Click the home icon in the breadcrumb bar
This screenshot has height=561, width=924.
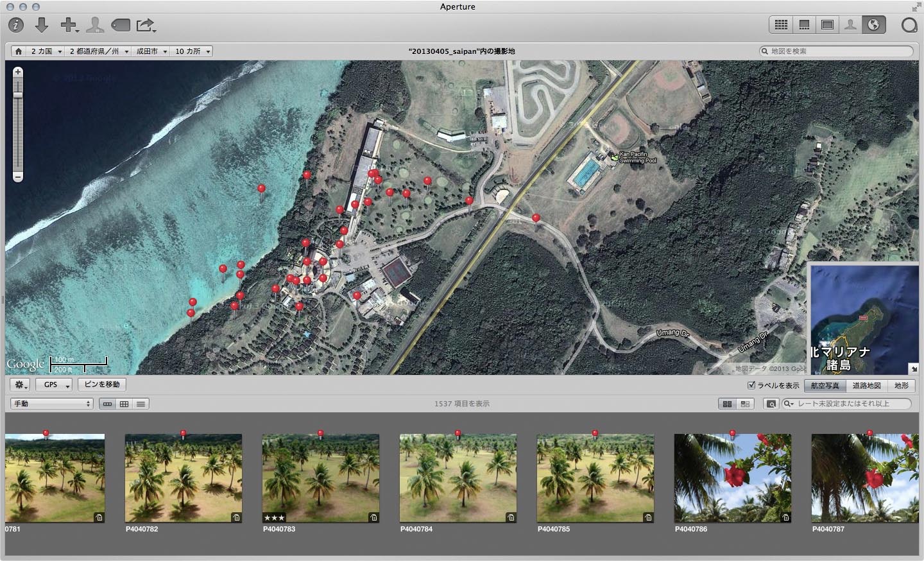pyautogui.click(x=18, y=51)
